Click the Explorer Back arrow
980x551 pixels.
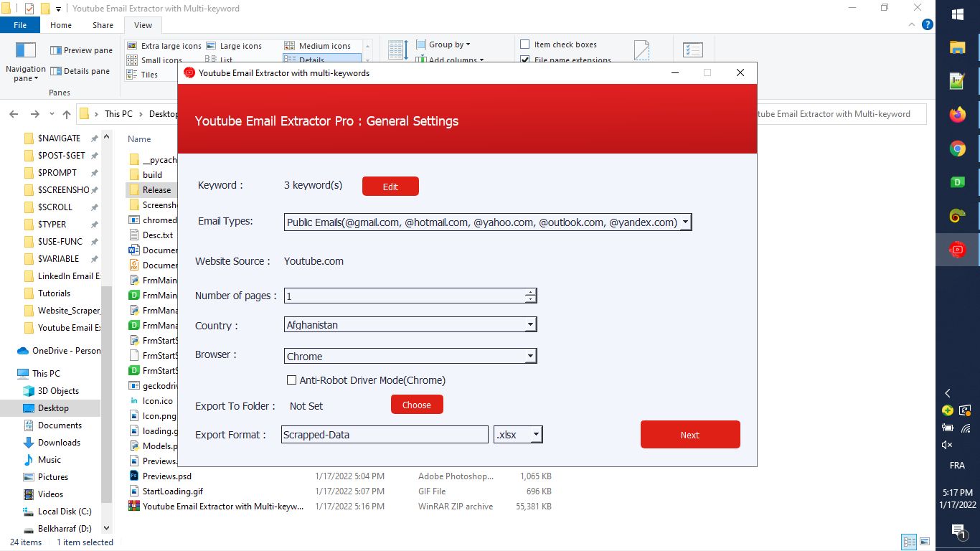[14, 114]
